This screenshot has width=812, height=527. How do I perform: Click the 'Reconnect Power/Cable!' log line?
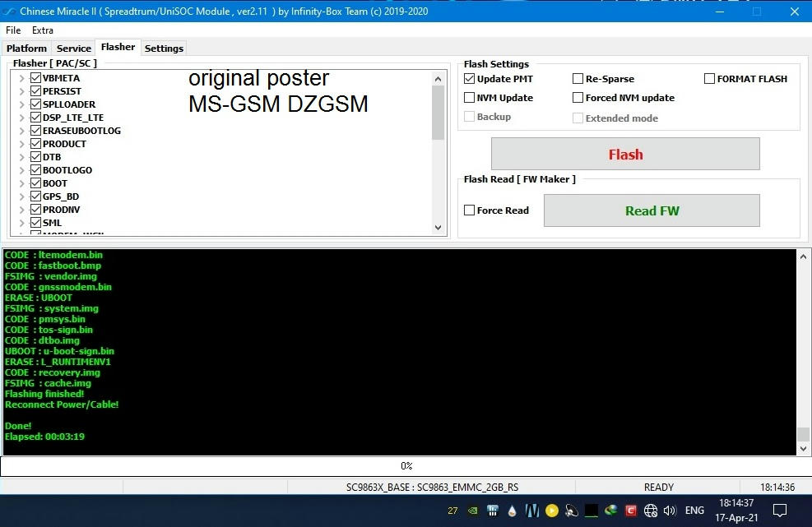(62, 404)
